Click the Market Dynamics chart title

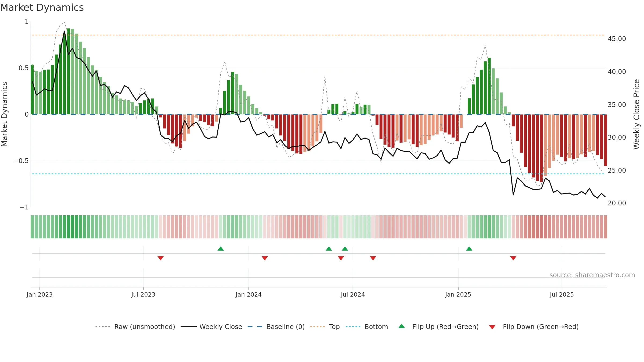42,8
